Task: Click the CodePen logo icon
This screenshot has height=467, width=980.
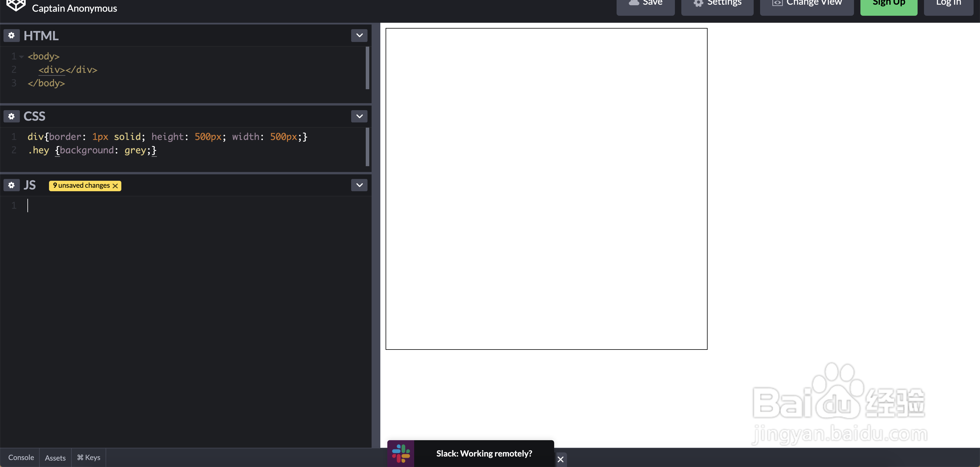Action: pos(16,5)
